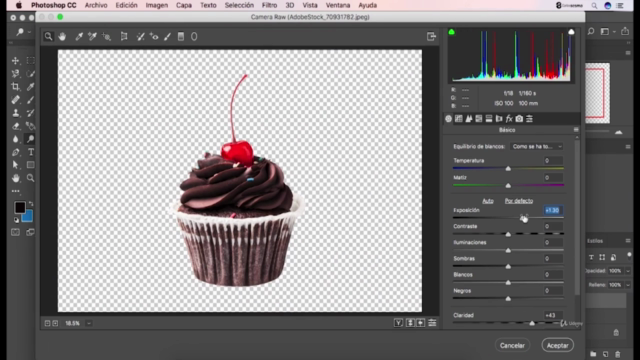640x360 pixels.
Task: Select the Clone Stamp tool
Action: pyautogui.click(x=16, y=113)
